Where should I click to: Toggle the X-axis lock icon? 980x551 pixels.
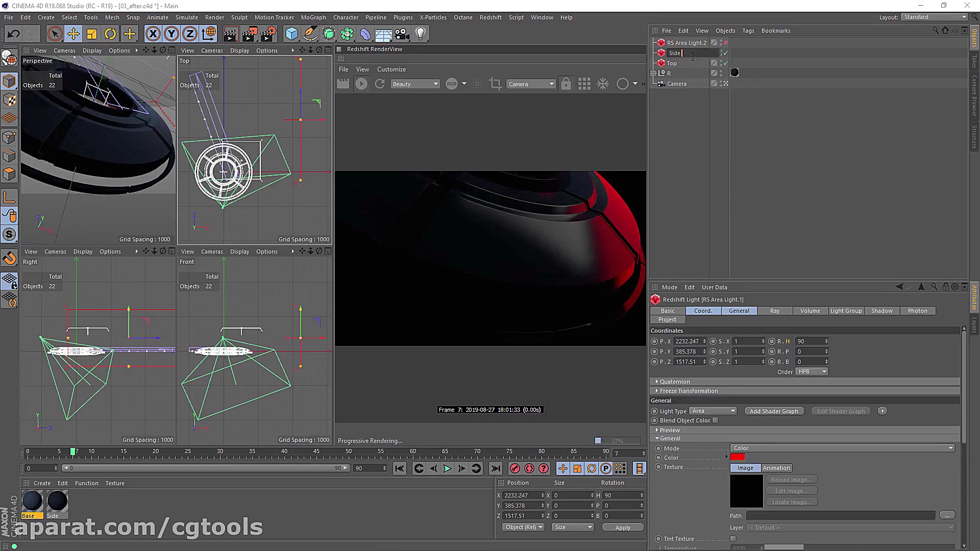click(153, 34)
